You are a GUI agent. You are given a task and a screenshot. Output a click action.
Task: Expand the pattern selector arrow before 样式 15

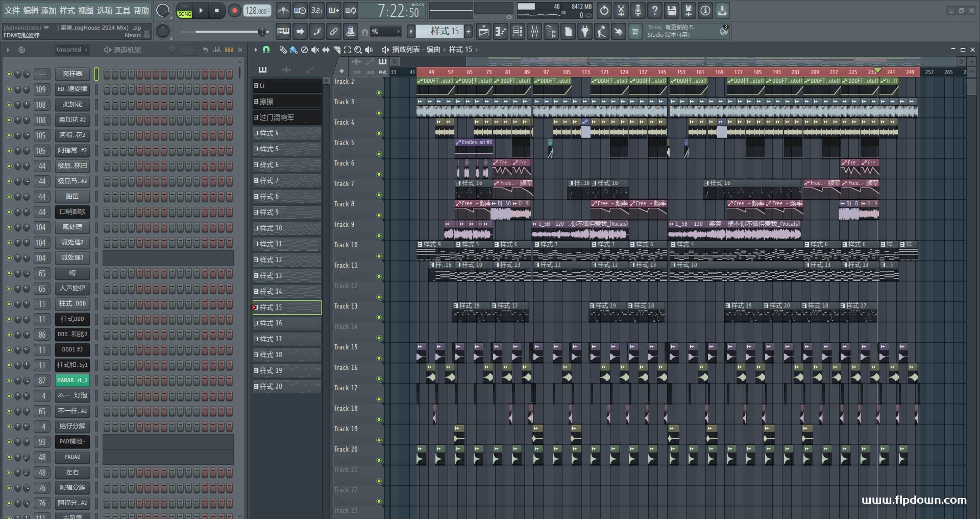click(x=411, y=32)
